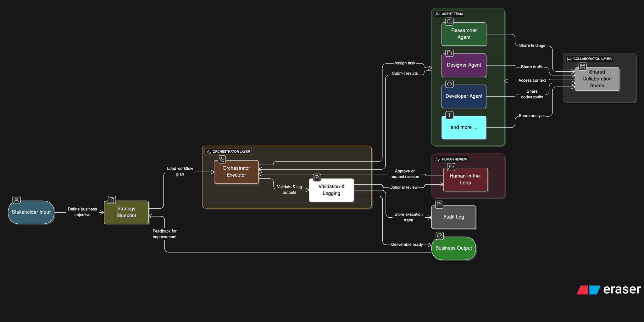644x322 pixels.
Task: Select the Business Output node
Action: click(x=453, y=248)
